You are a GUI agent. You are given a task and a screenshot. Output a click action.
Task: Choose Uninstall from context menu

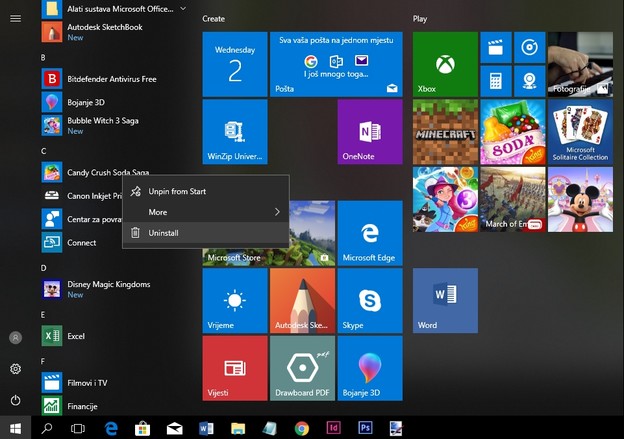tap(206, 233)
